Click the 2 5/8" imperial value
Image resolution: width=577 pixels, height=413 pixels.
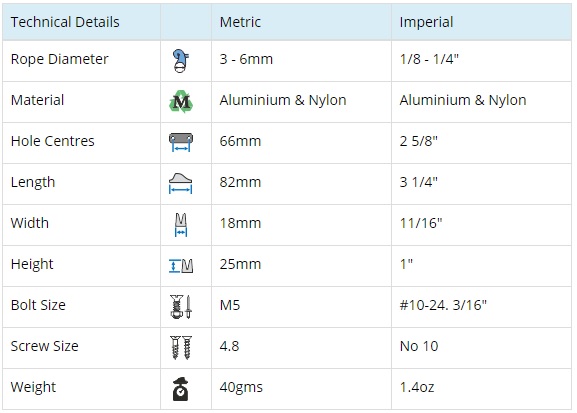click(x=419, y=141)
